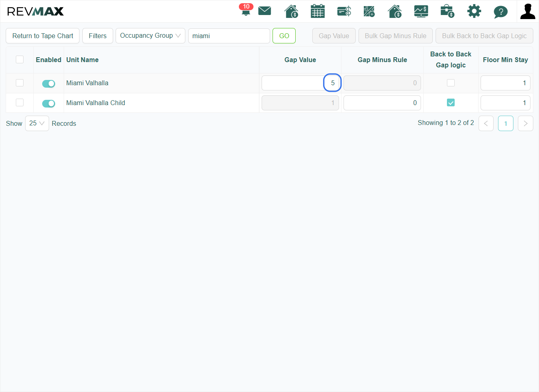Image resolution: width=539 pixels, height=392 pixels.
Task: Tick the row checkbox for Miami Valhalla
Action: 19,83
